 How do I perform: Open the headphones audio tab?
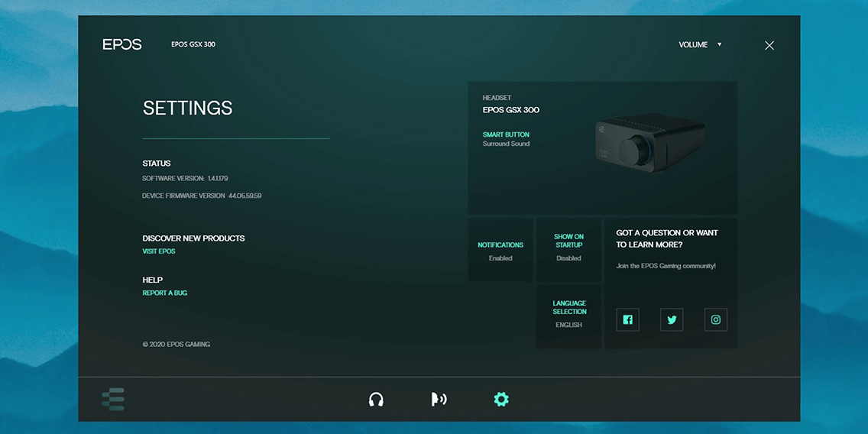[x=376, y=399]
